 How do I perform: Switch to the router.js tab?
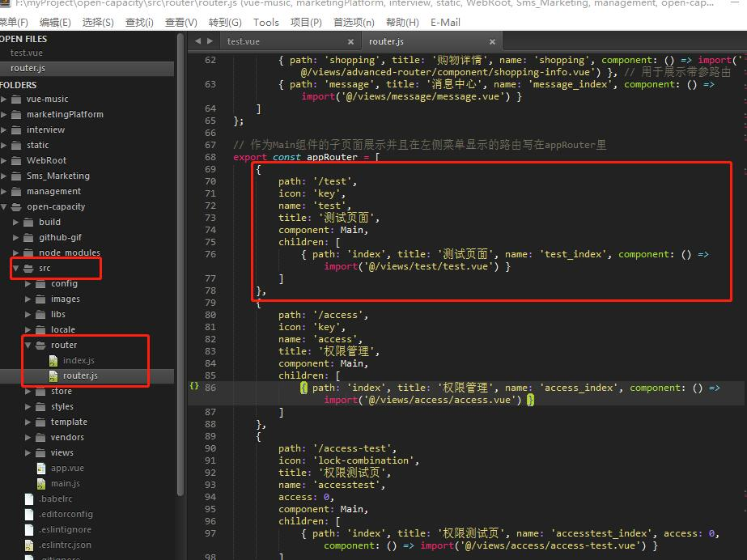386,41
